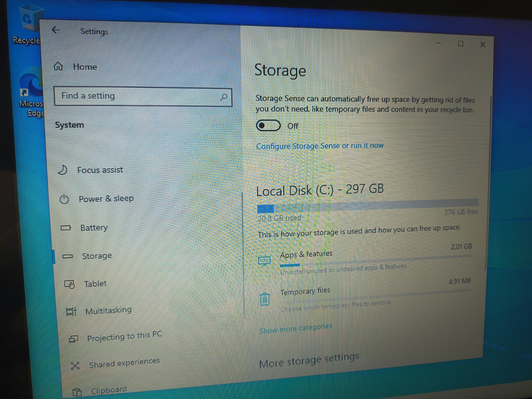Open the Home icon in Settings
Image resolution: width=532 pixels, height=399 pixels.
pos(58,66)
